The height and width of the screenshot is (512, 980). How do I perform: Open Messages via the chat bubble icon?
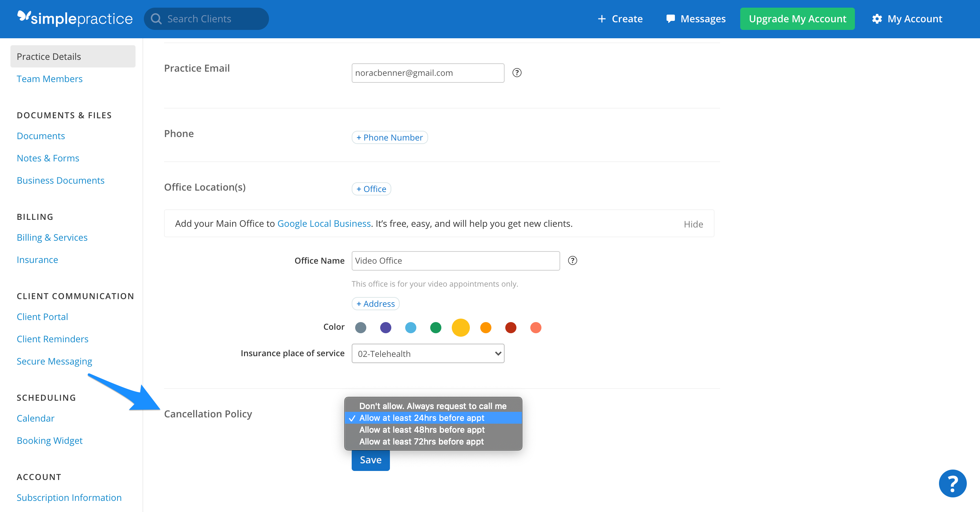(671, 18)
